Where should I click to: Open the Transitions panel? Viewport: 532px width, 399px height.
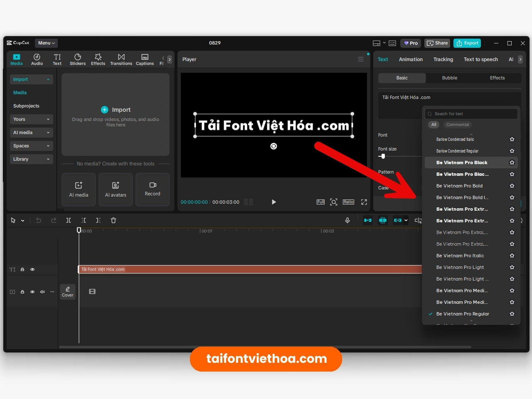121,59
